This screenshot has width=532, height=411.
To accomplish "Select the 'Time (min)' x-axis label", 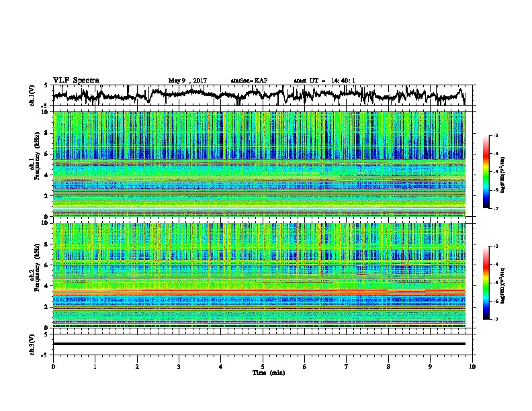I will (x=269, y=373).
